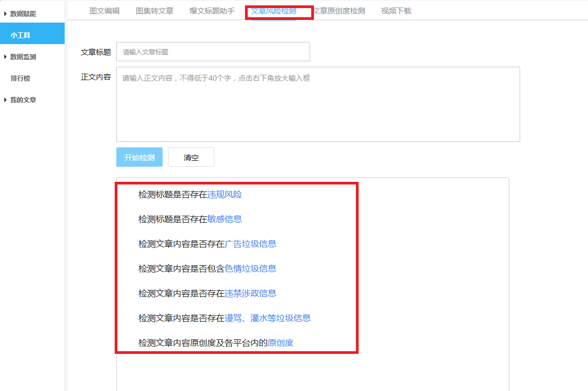Click the 文章标题 input field
The height and width of the screenshot is (391, 588).
tap(213, 52)
